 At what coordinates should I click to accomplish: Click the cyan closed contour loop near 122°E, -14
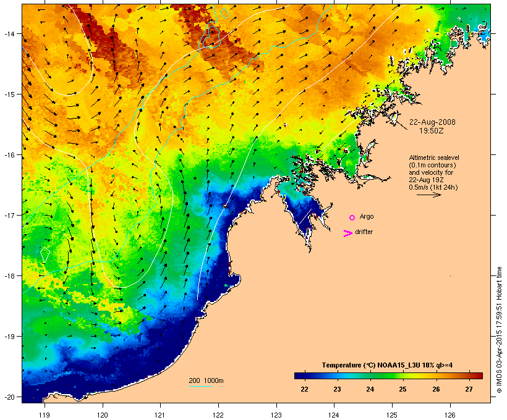(212, 36)
